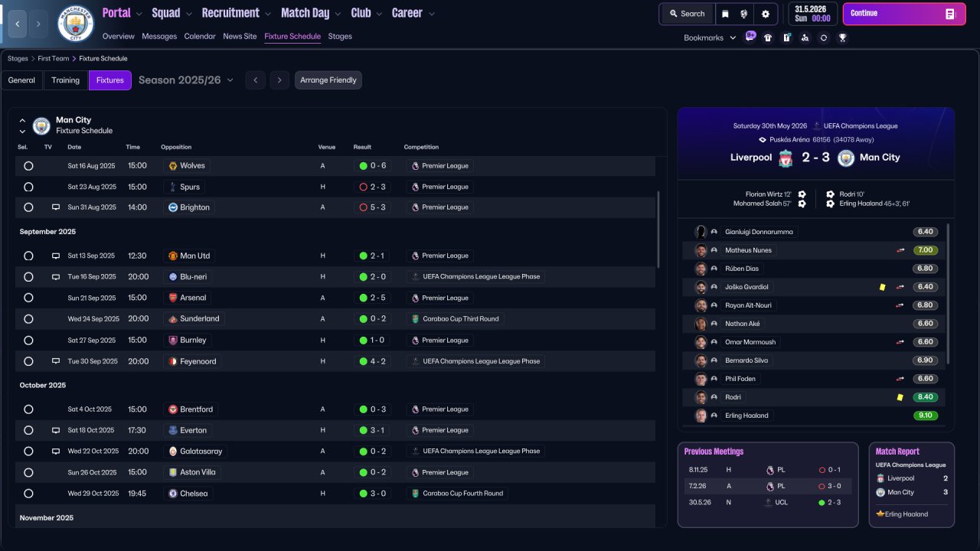The image size is (980, 551).
Task: Click the fixture list vertical scrollbar
Action: tap(658, 230)
